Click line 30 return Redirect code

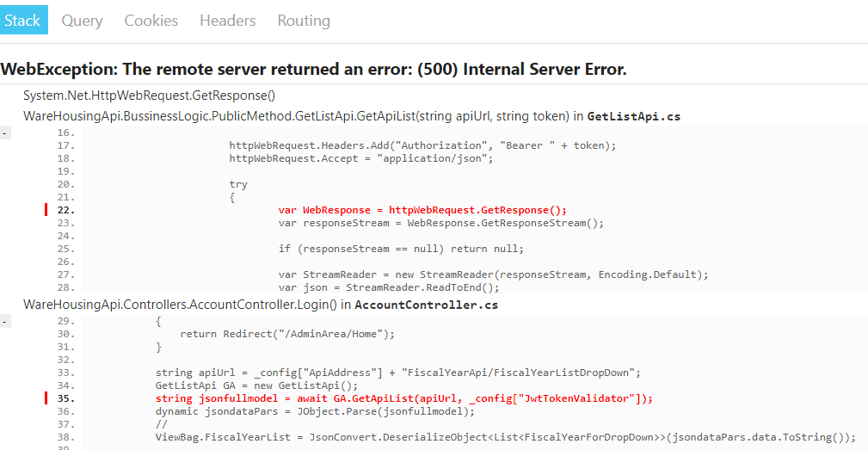coord(287,334)
